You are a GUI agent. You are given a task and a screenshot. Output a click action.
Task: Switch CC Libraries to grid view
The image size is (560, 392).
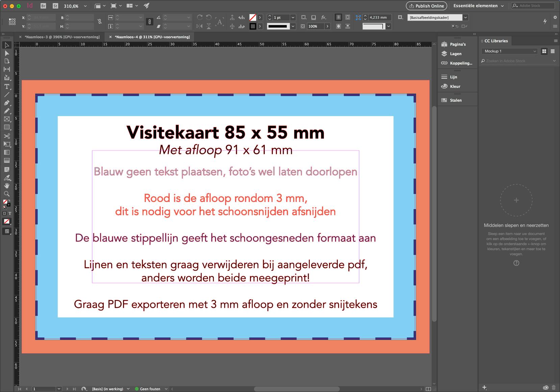tap(544, 51)
